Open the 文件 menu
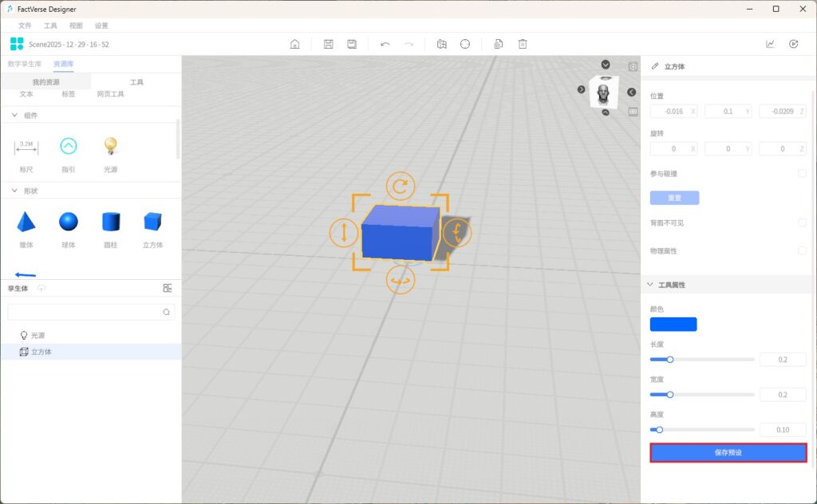This screenshot has width=817, height=504. tap(25, 26)
